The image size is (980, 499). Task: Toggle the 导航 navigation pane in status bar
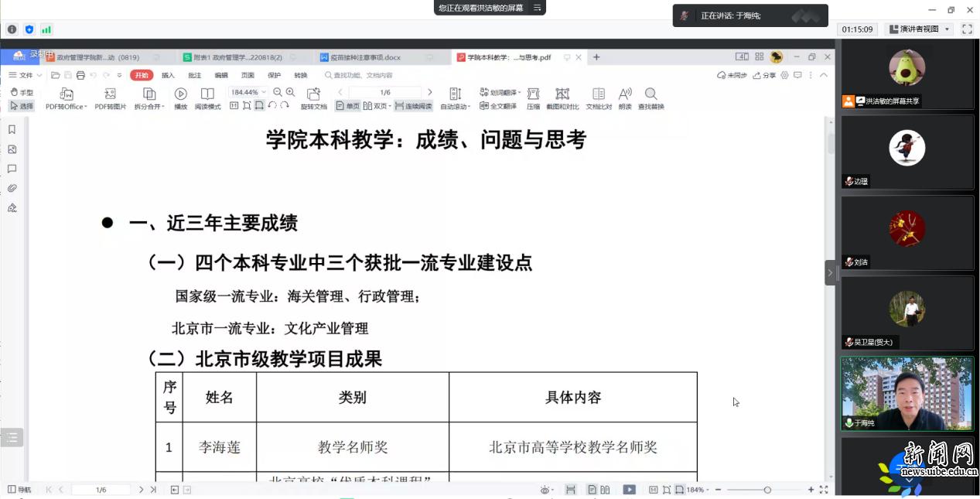point(19,490)
